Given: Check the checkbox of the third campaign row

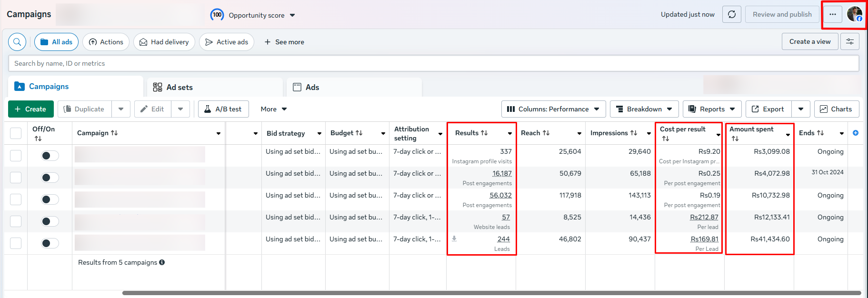Looking at the screenshot, I should coord(16,199).
